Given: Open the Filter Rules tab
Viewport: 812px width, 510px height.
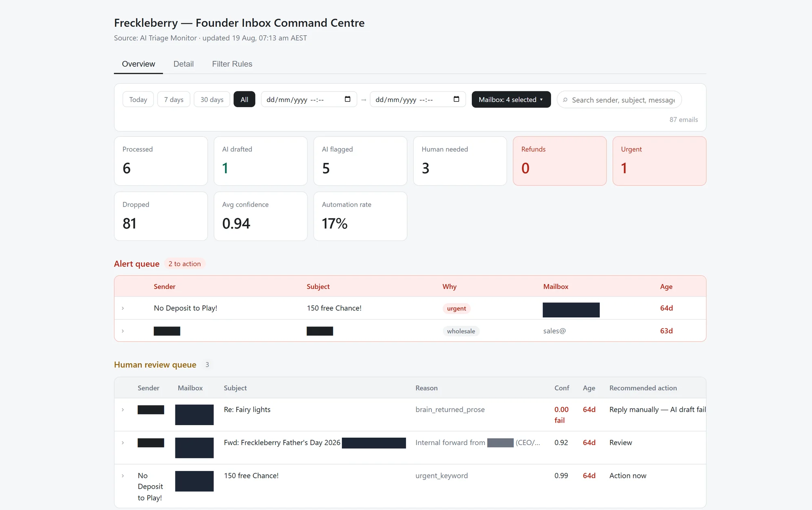Looking at the screenshot, I should click(x=232, y=64).
